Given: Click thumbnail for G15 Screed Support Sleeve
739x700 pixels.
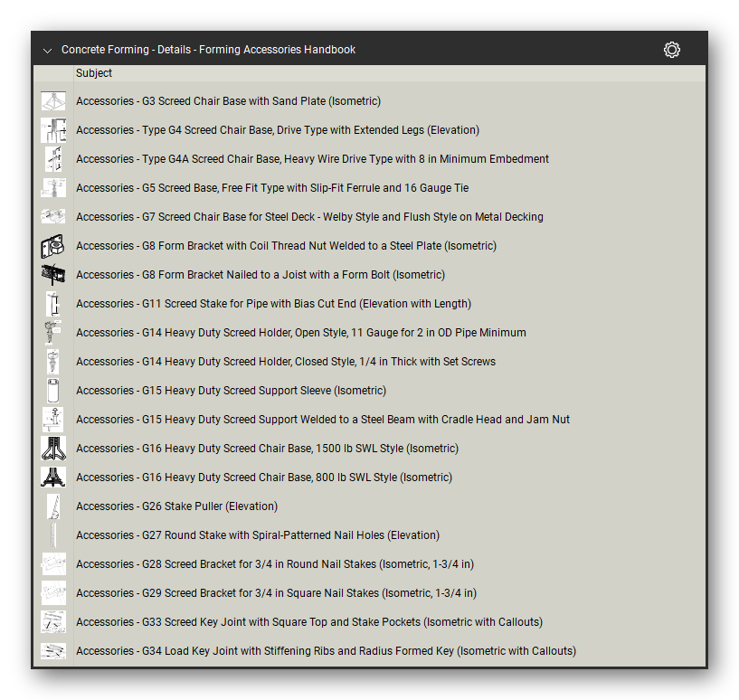Looking at the screenshot, I should (53, 391).
